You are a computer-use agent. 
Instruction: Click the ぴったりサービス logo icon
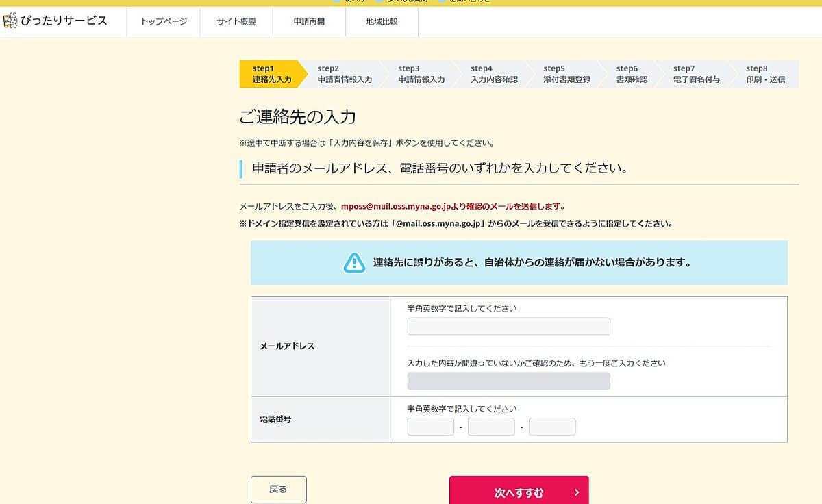10,21
